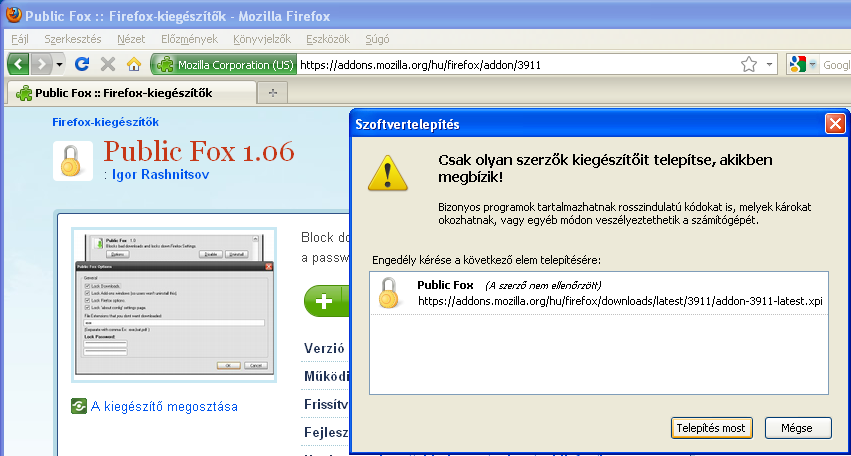Click the Telepítés most button

click(x=710, y=428)
